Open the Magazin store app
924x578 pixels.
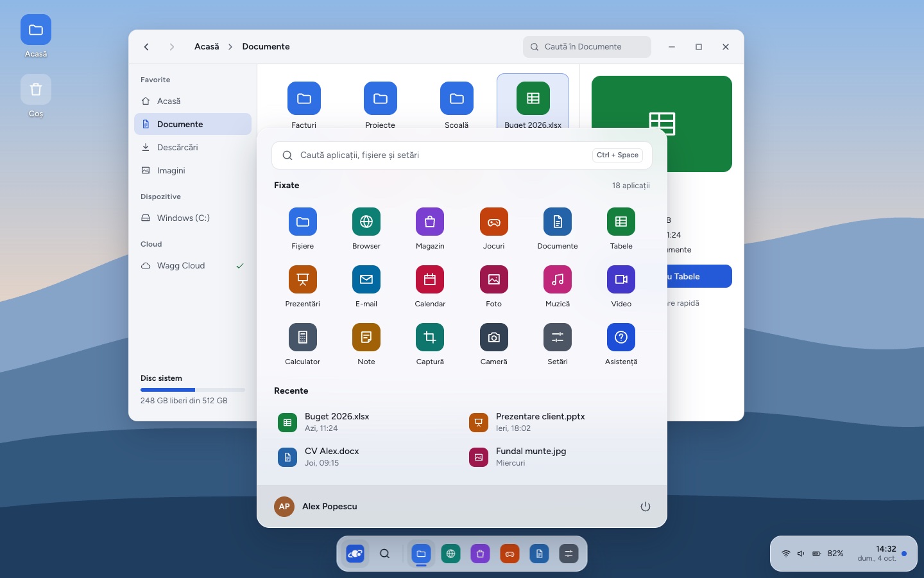point(430,229)
